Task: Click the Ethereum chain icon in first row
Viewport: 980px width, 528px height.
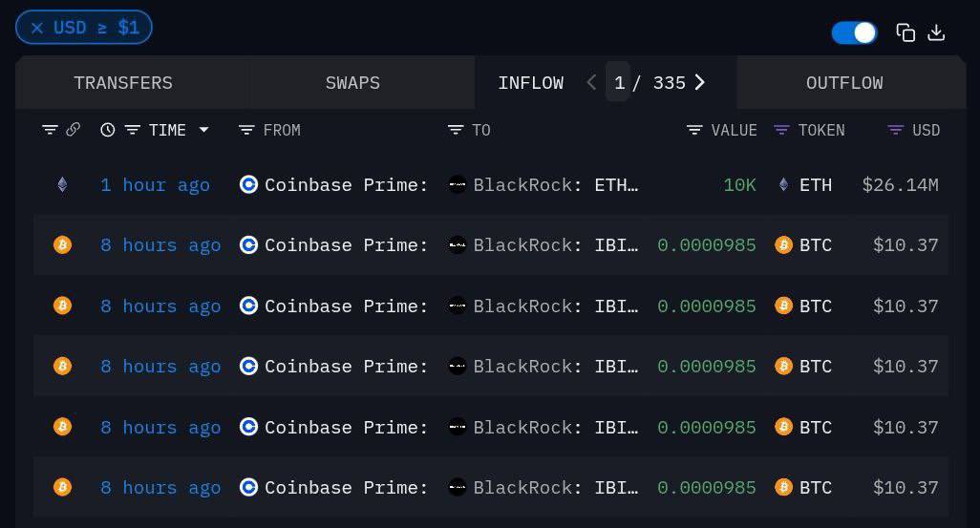Action: pos(62,185)
